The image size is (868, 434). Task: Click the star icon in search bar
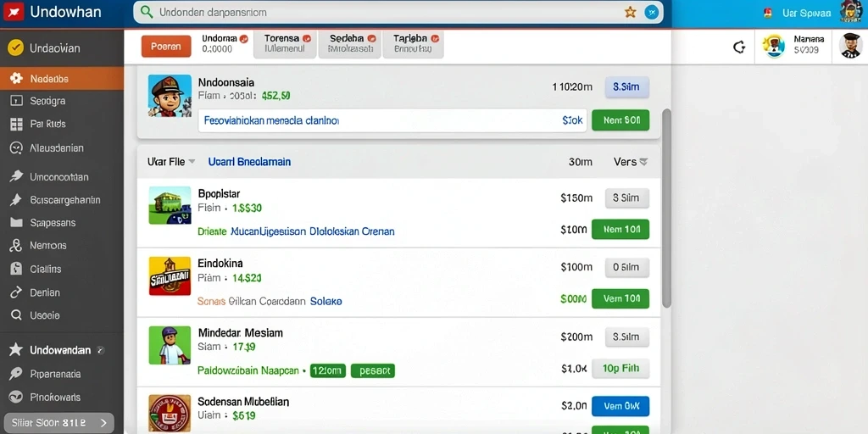point(630,12)
